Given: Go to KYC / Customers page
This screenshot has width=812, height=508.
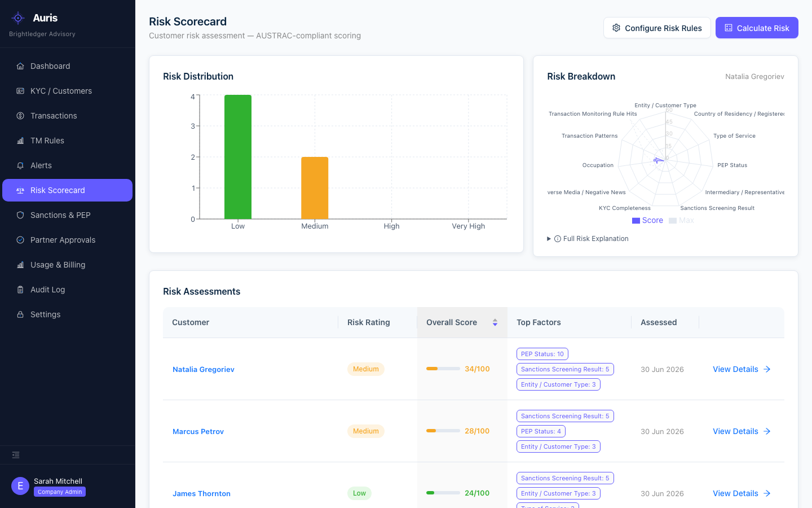Looking at the screenshot, I should [x=68, y=91].
